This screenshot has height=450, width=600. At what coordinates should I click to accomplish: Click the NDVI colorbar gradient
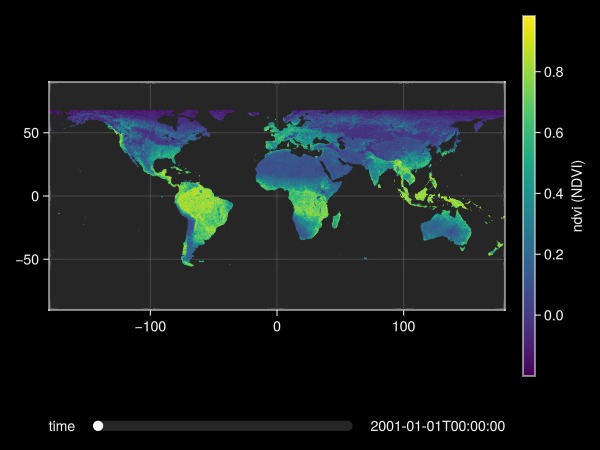529,196
